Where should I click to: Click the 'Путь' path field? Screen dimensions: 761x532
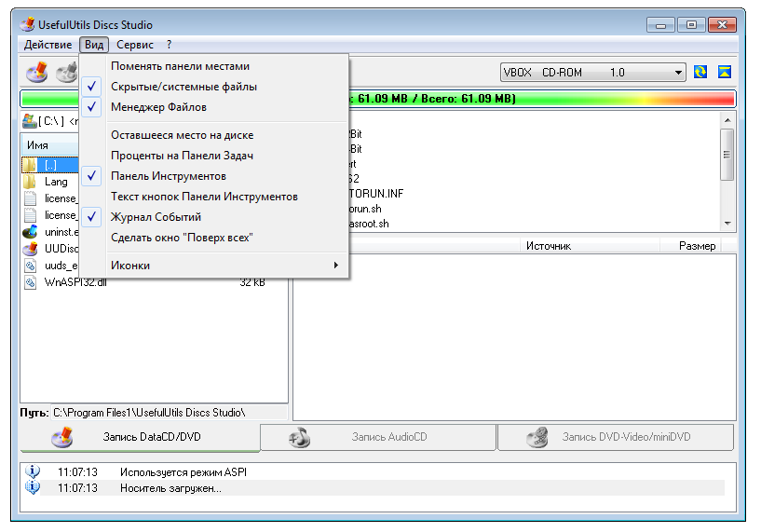(x=169, y=413)
